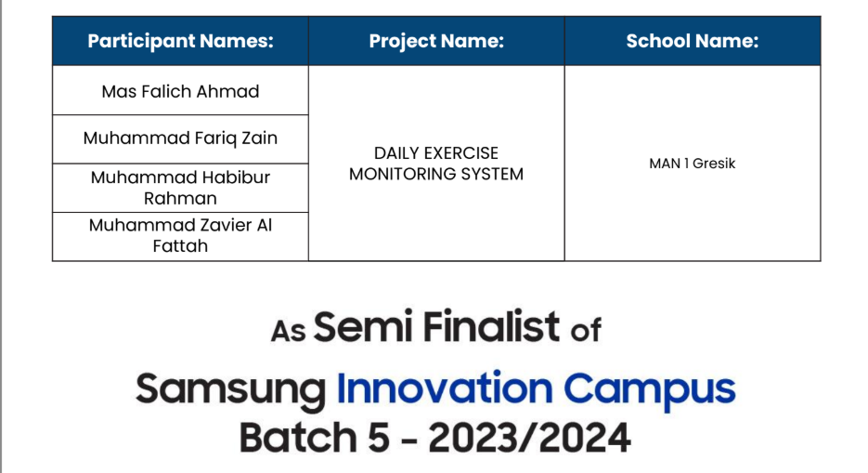Click the School Name column header
This screenshot has width=868, height=473.
click(x=693, y=41)
